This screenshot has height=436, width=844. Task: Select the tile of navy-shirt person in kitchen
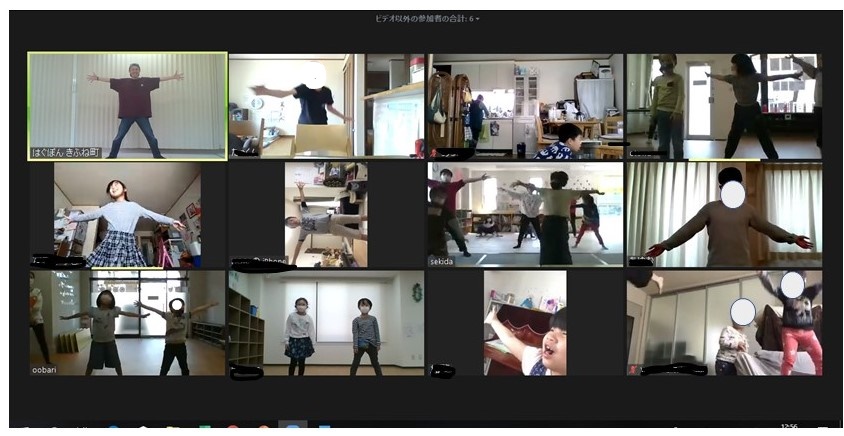click(x=327, y=106)
